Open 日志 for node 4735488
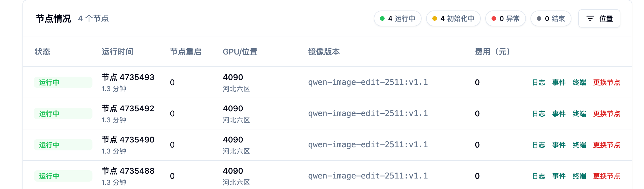 tap(538, 176)
